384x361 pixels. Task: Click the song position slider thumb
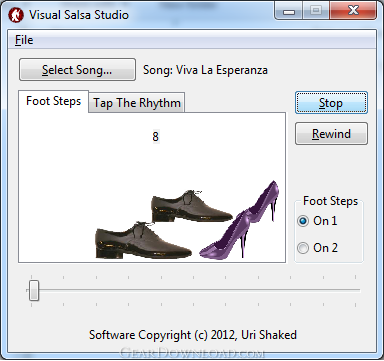coord(34,290)
